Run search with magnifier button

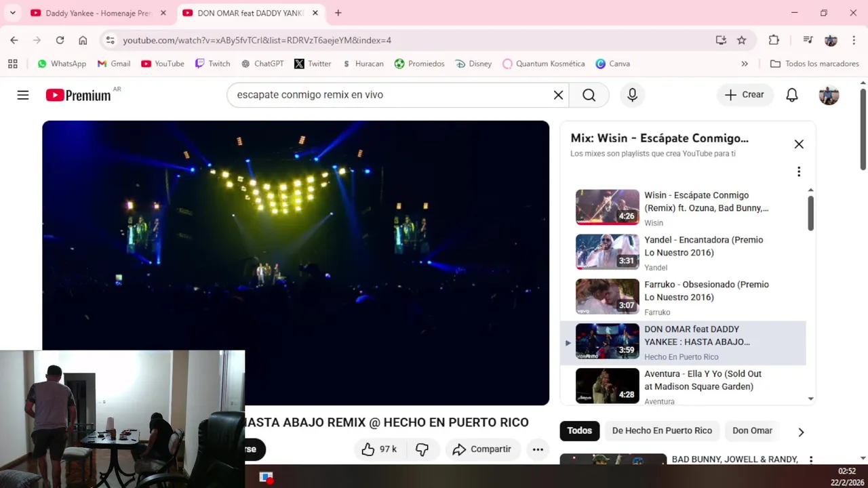point(589,95)
